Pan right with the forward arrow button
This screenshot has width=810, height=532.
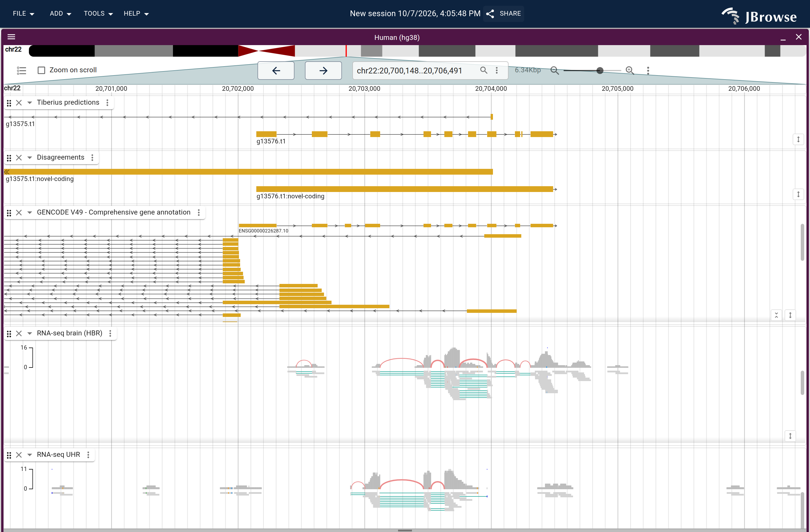coord(323,71)
